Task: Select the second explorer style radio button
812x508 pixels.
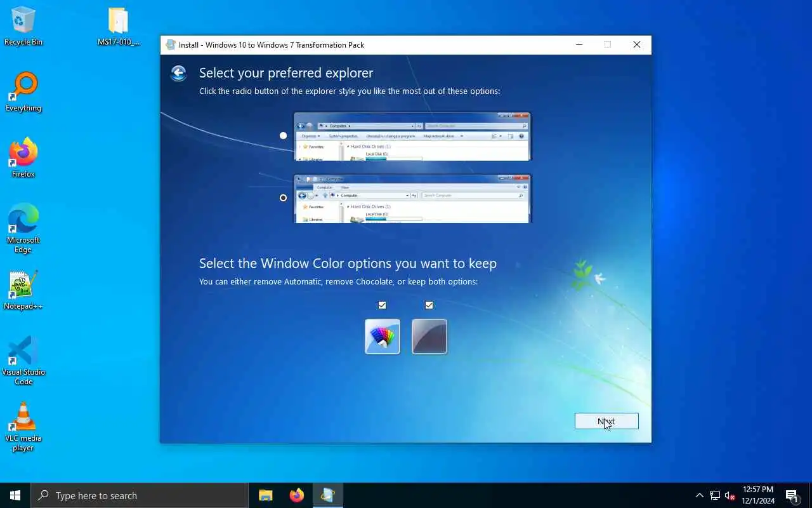Action: pos(283,197)
